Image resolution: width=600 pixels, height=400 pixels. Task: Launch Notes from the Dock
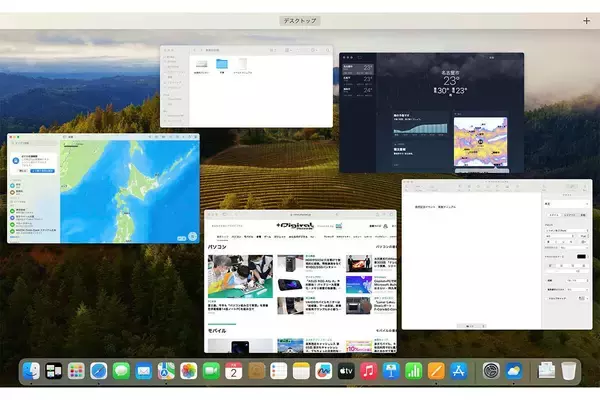(x=300, y=371)
